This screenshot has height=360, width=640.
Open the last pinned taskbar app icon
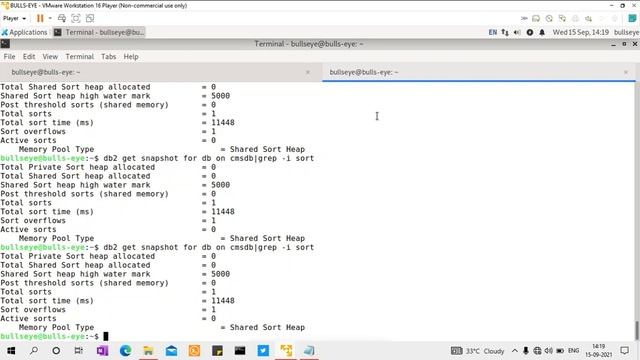pyautogui.click(x=309, y=351)
